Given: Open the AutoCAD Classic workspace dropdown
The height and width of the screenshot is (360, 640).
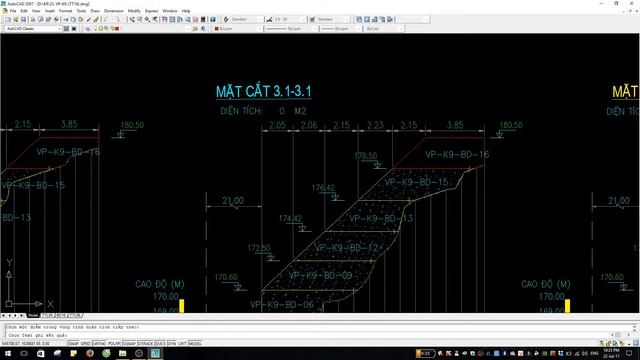Looking at the screenshot, I should tap(33, 29).
